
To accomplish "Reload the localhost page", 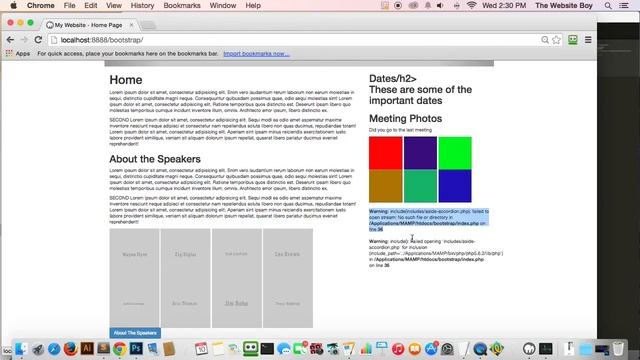I will click(38, 40).
